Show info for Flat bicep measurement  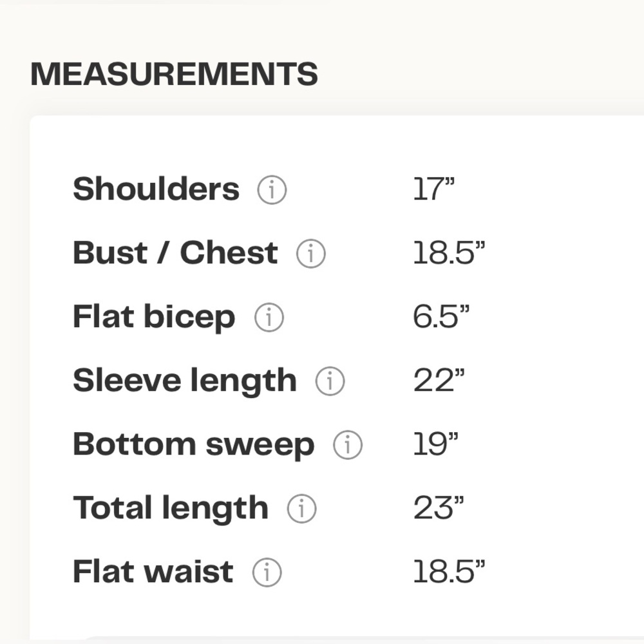[269, 318]
